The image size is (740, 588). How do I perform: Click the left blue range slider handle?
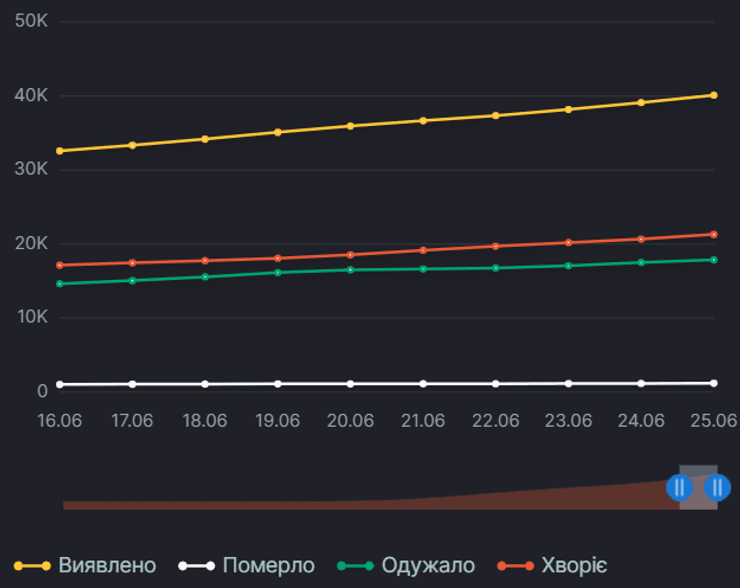pos(679,487)
